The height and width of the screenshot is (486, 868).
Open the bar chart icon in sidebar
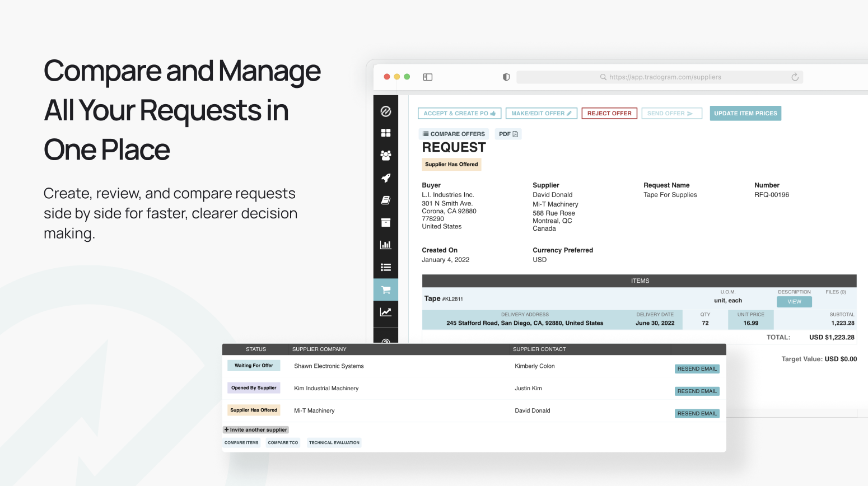click(386, 245)
